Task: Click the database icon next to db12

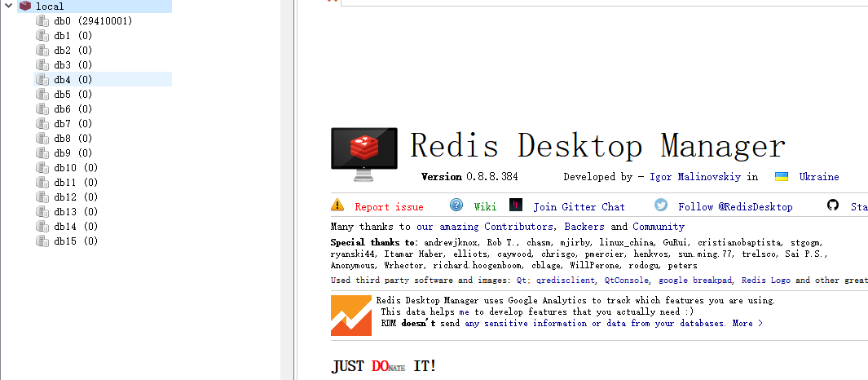Action: pyautogui.click(x=42, y=197)
